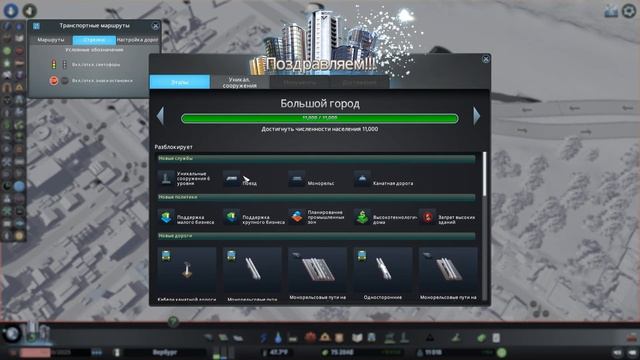Toggle the gray stop sign legend icon

65,80
